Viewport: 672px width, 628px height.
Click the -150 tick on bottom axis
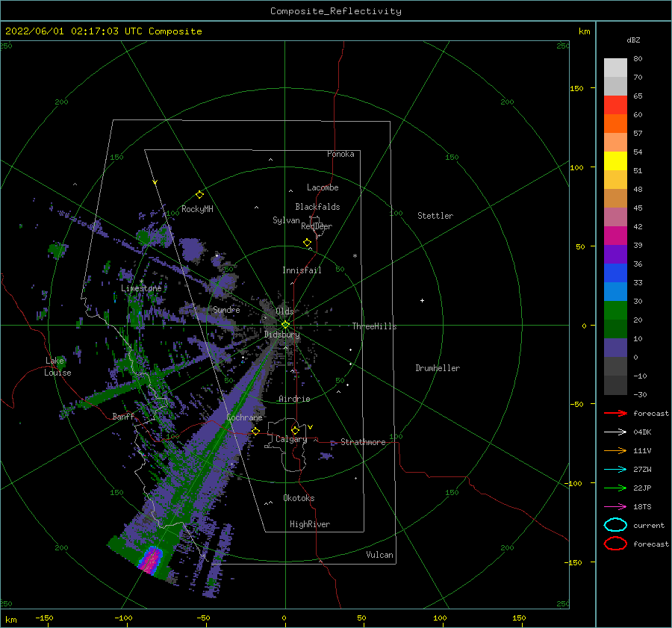pyautogui.click(x=44, y=618)
